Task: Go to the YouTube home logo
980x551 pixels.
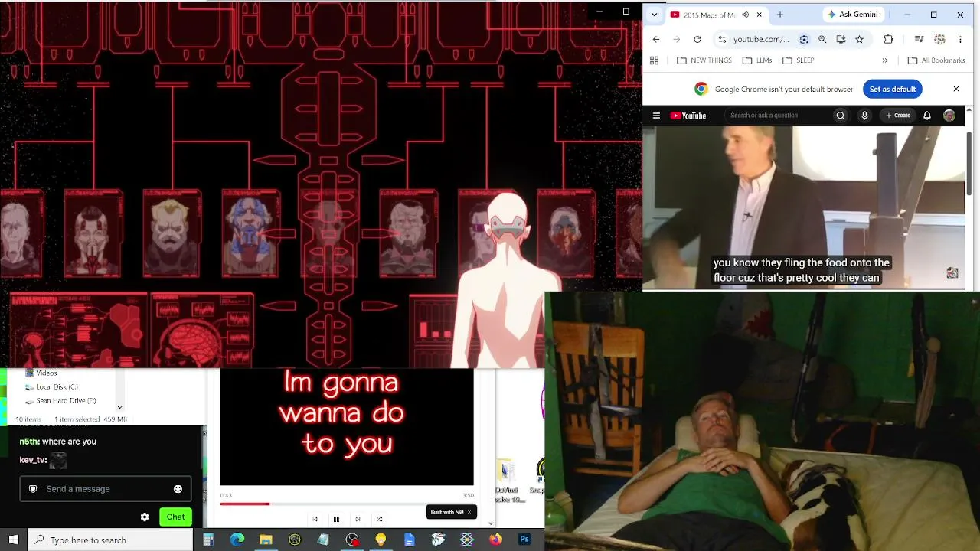Action: coord(688,116)
